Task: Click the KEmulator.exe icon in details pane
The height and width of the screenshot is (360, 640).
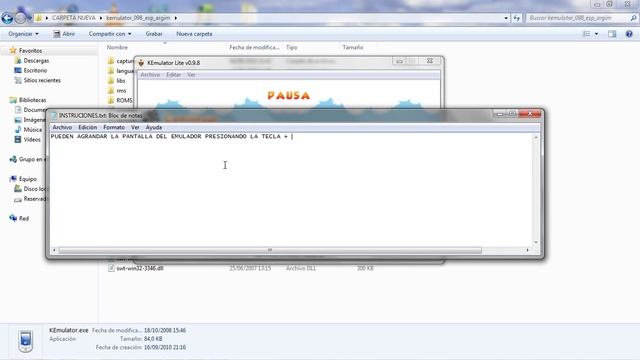Action: click(x=26, y=341)
